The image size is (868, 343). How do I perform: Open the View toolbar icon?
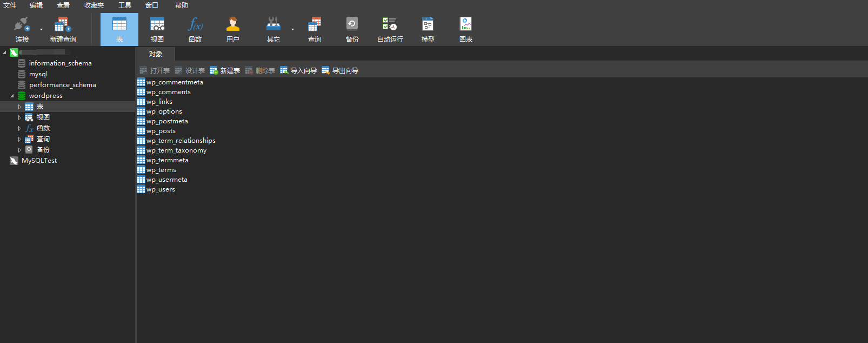coord(157,24)
